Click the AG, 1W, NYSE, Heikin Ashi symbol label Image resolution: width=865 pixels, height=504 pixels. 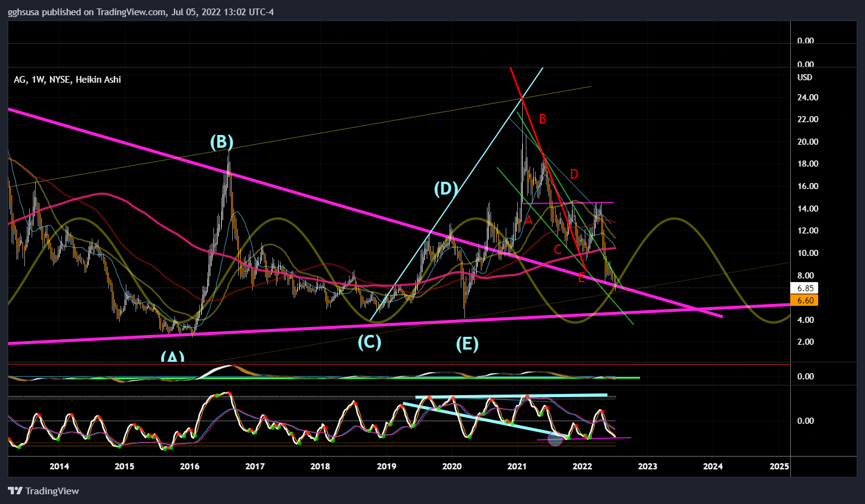pyautogui.click(x=67, y=79)
